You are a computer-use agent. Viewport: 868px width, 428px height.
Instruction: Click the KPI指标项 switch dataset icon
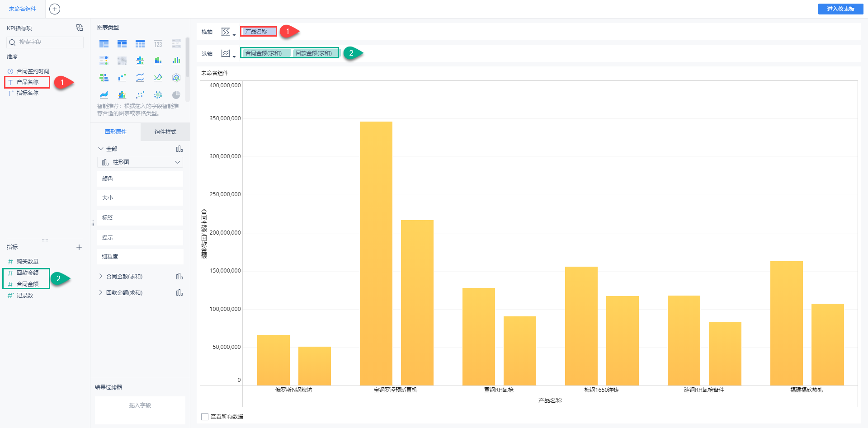[x=80, y=28]
